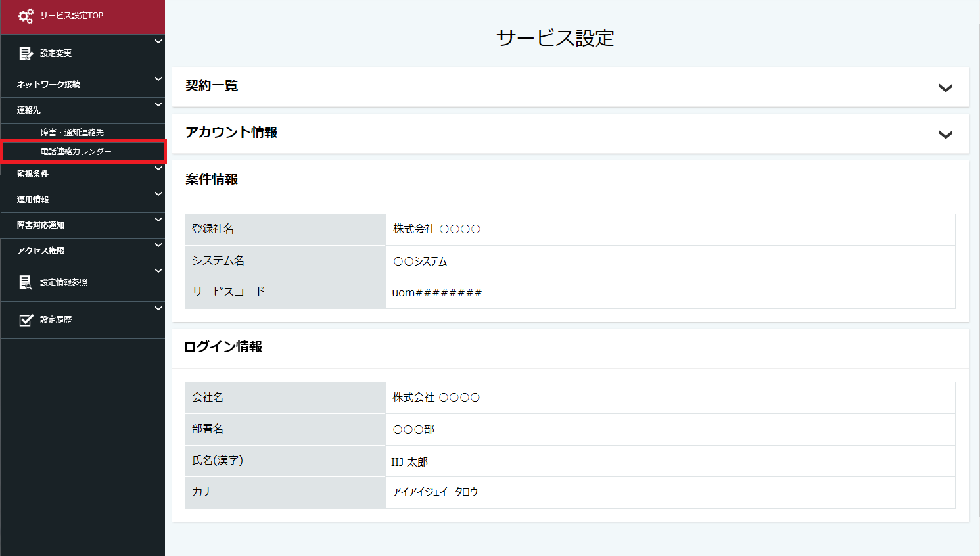Open 設定情報参照 menu label
The height and width of the screenshot is (556, 980).
click(x=64, y=283)
